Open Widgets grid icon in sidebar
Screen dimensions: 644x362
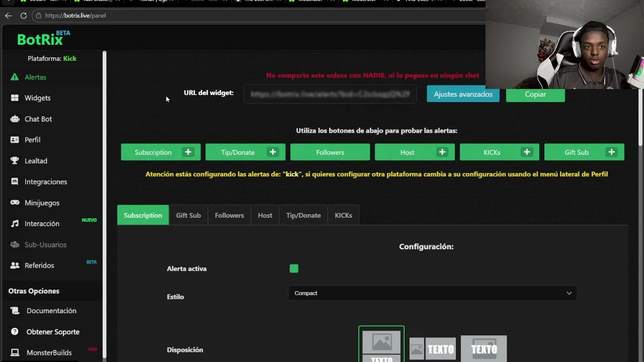click(15, 98)
